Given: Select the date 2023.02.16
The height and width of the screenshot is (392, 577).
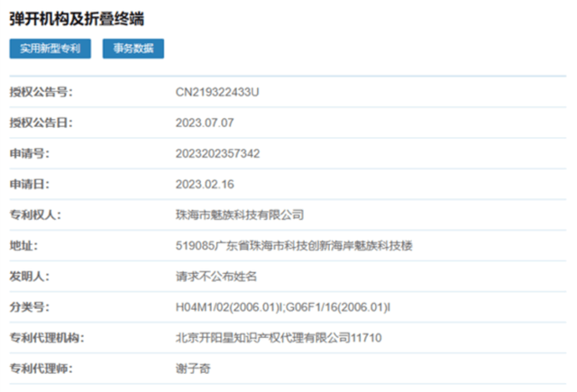Looking at the screenshot, I should click(205, 184).
